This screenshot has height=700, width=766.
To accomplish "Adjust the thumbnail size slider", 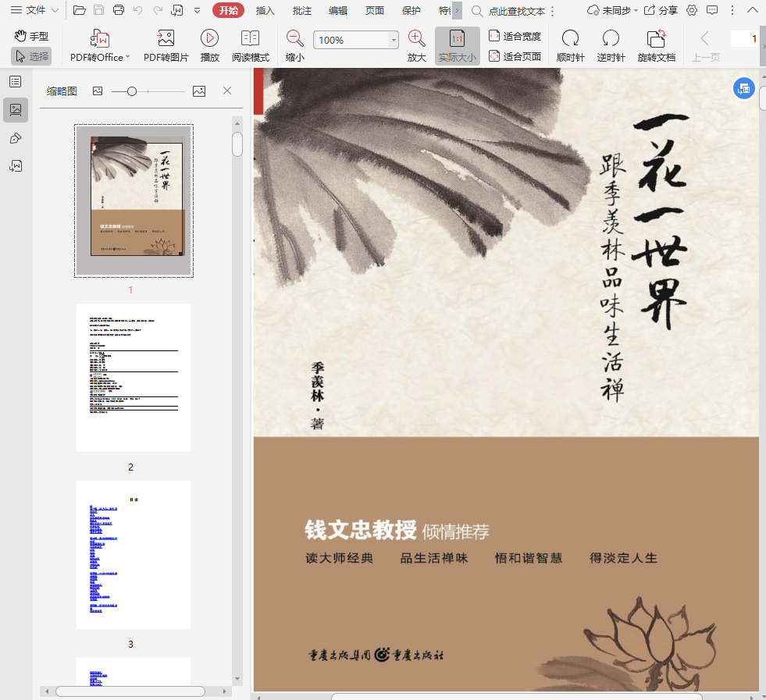I will pos(131,91).
